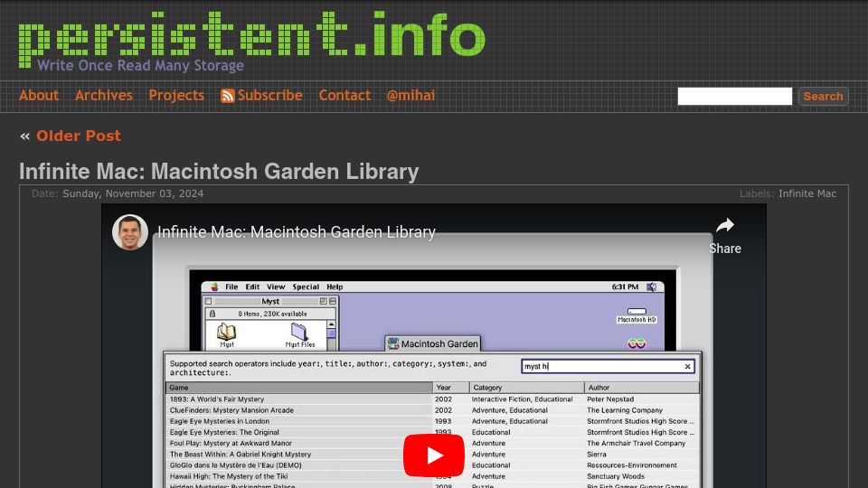Click the Infinite Mac infinity icon
The height and width of the screenshot is (488, 868).
click(x=637, y=343)
